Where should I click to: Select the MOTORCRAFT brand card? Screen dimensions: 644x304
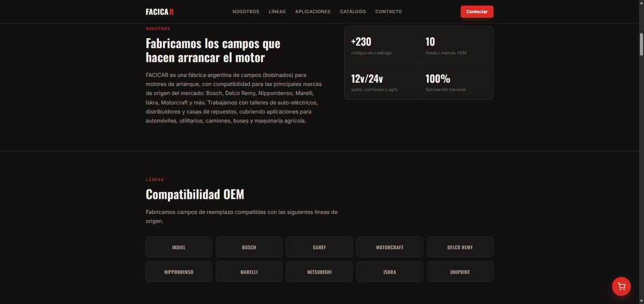click(x=390, y=247)
